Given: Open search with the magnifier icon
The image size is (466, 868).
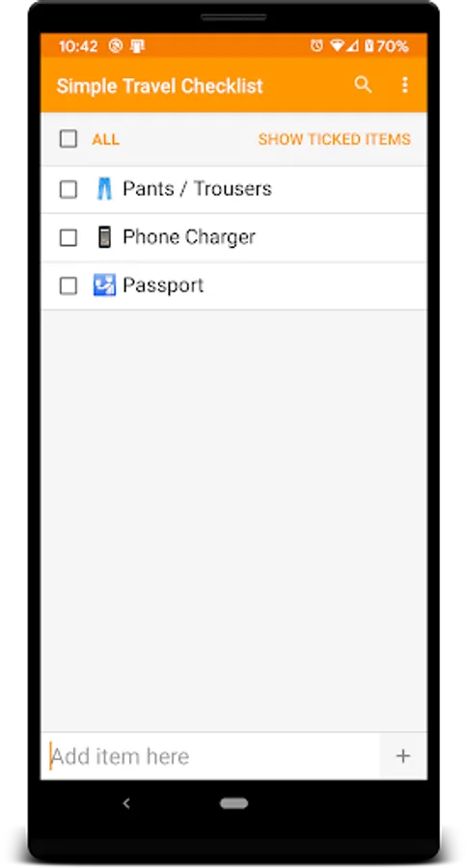Looking at the screenshot, I should [363, 85].
